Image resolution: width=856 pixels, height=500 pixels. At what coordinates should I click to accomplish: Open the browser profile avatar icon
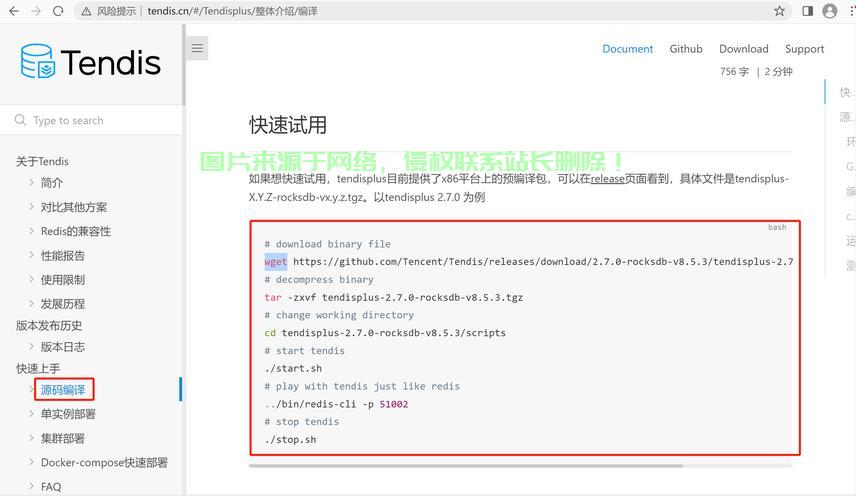[830, 11]
